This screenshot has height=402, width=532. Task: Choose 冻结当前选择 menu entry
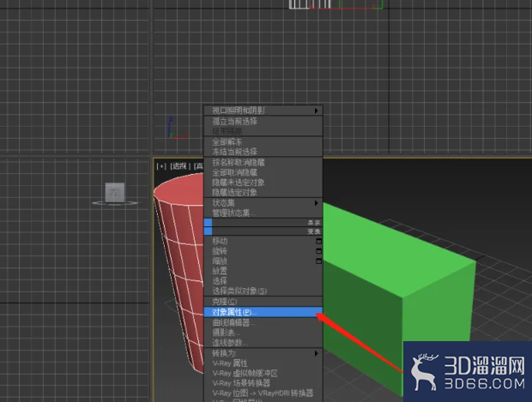(263, 152)
